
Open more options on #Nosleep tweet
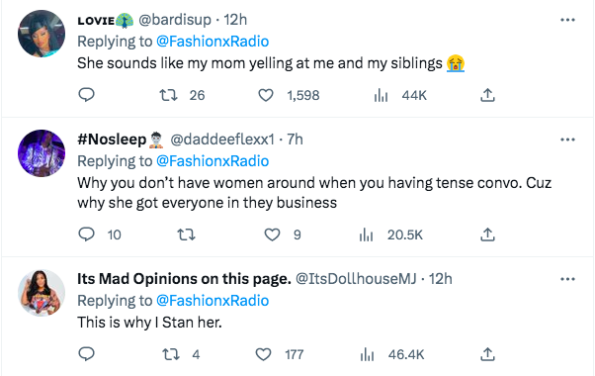click(568, 140)
